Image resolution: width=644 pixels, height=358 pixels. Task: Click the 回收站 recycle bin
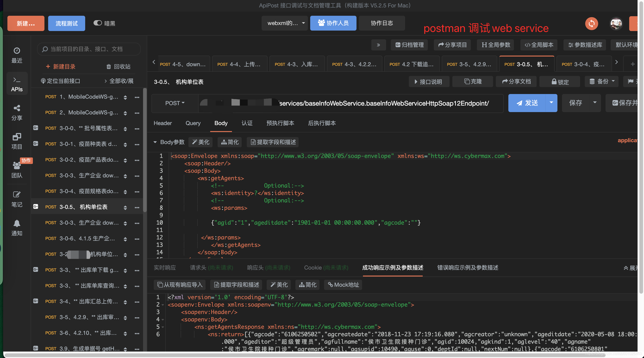pyautogui.click(x=119, y=66)
